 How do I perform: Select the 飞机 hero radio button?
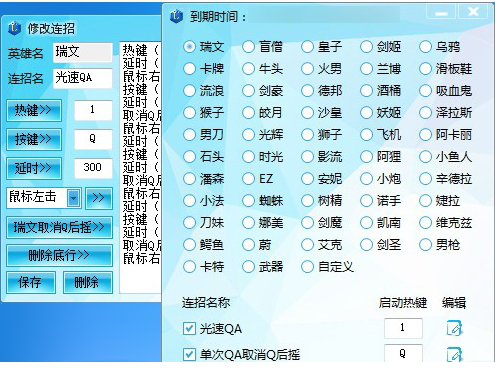point(366,135)
